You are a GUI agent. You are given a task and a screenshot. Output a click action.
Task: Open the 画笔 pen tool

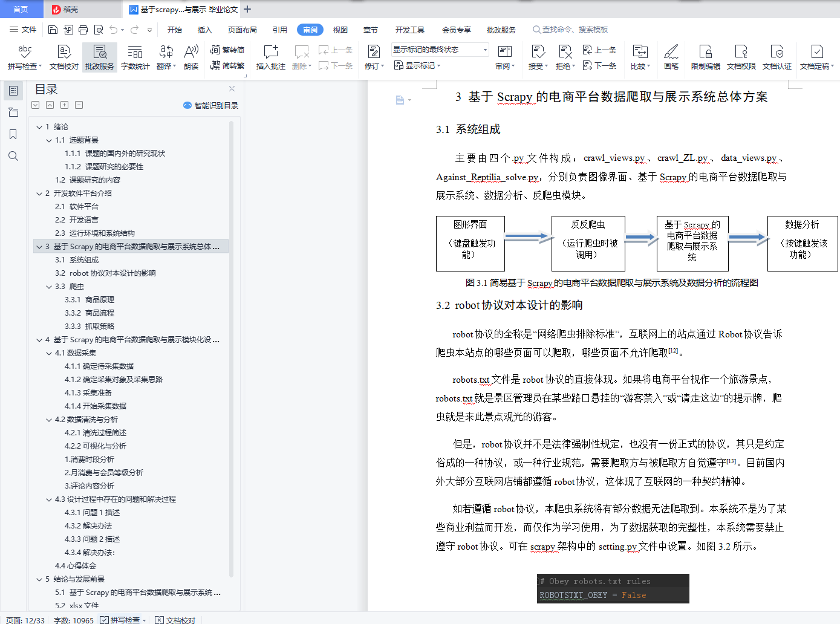[x=671, y=57]
